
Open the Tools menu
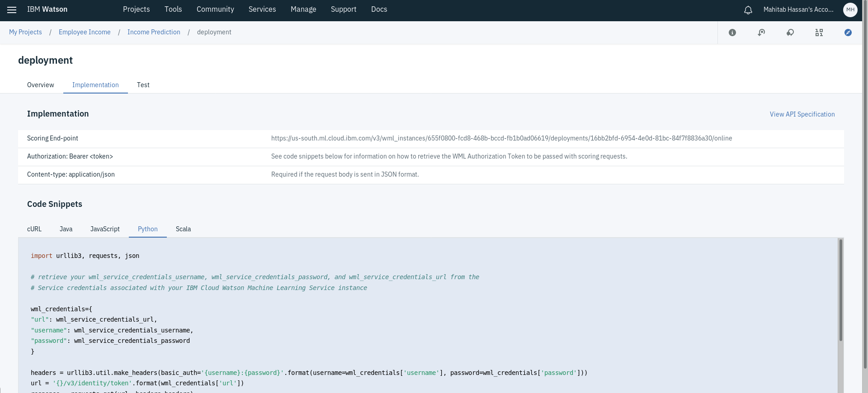pos(173,9)
